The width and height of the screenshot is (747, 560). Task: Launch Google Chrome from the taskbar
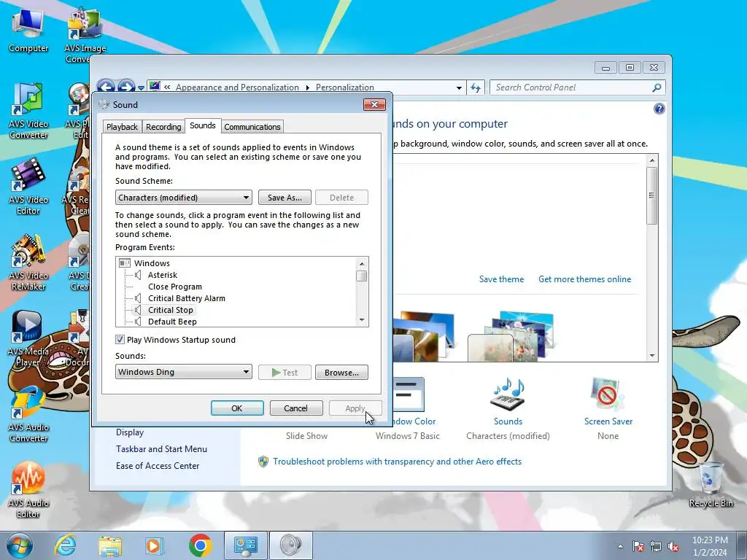point(200,545)
